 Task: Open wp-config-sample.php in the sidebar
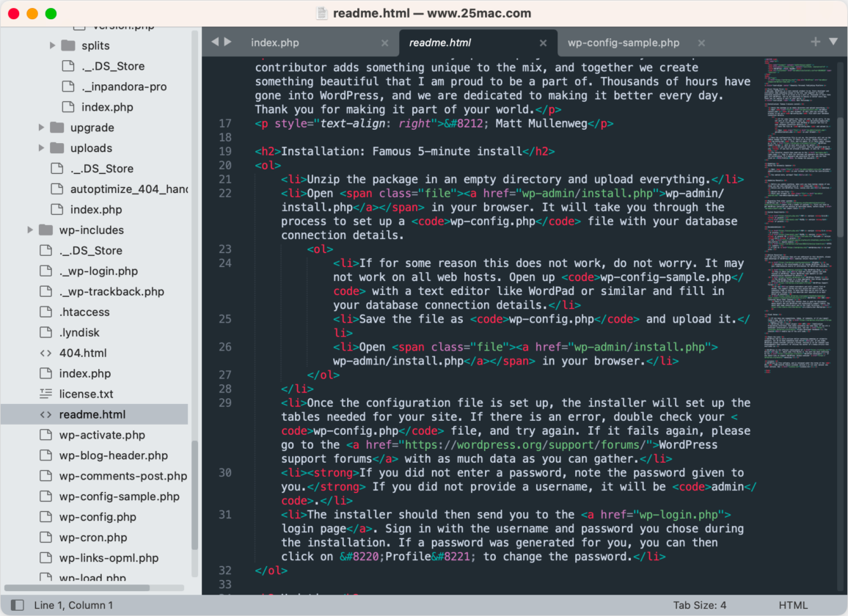tap(119, 496)
